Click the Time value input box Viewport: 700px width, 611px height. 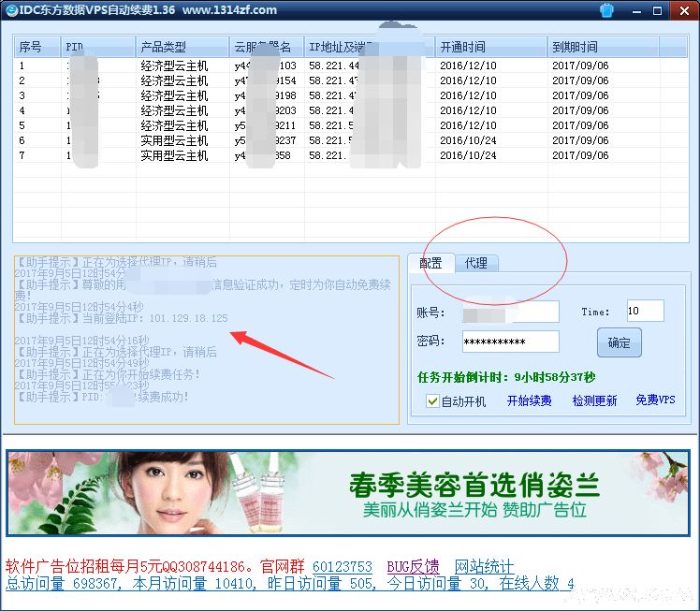click(x=644, y=311)
